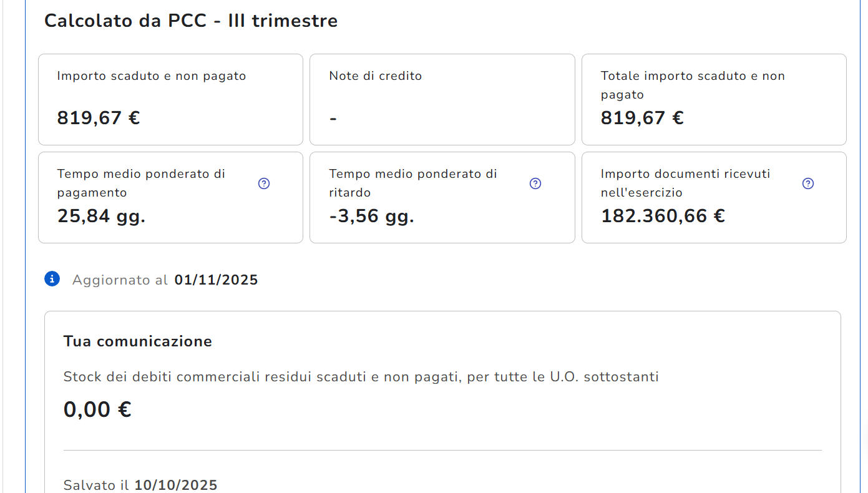
Task: Click the updated date 01/11/2025
Action: pos(216,280)
